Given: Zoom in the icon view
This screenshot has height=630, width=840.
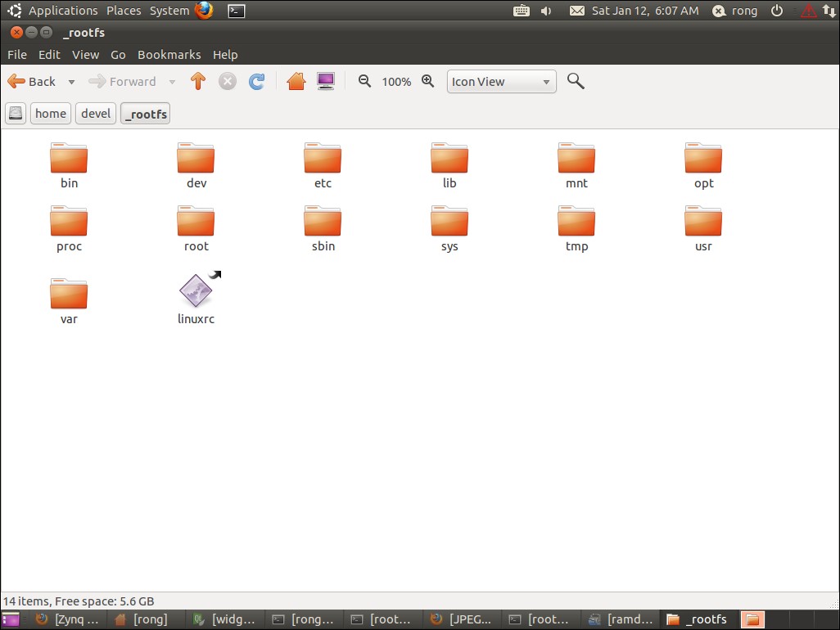Looking at the screenshot, I should 427,81.
